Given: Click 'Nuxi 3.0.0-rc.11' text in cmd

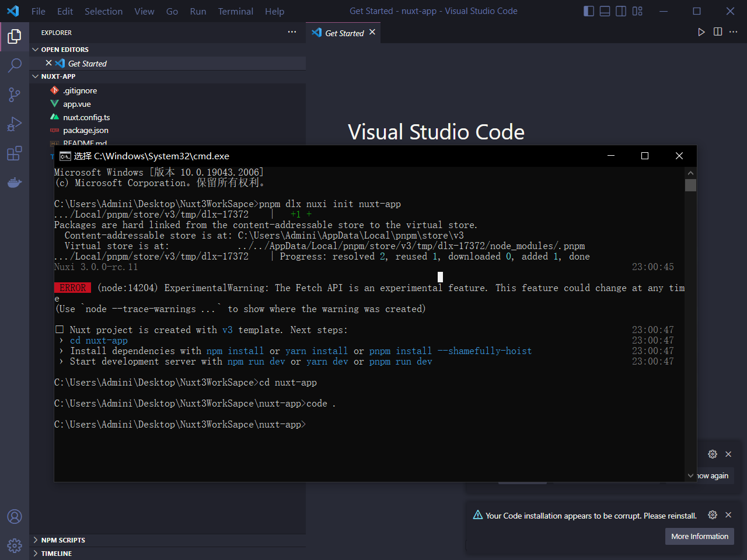Looking at the screenshot, I should (96, 267).
